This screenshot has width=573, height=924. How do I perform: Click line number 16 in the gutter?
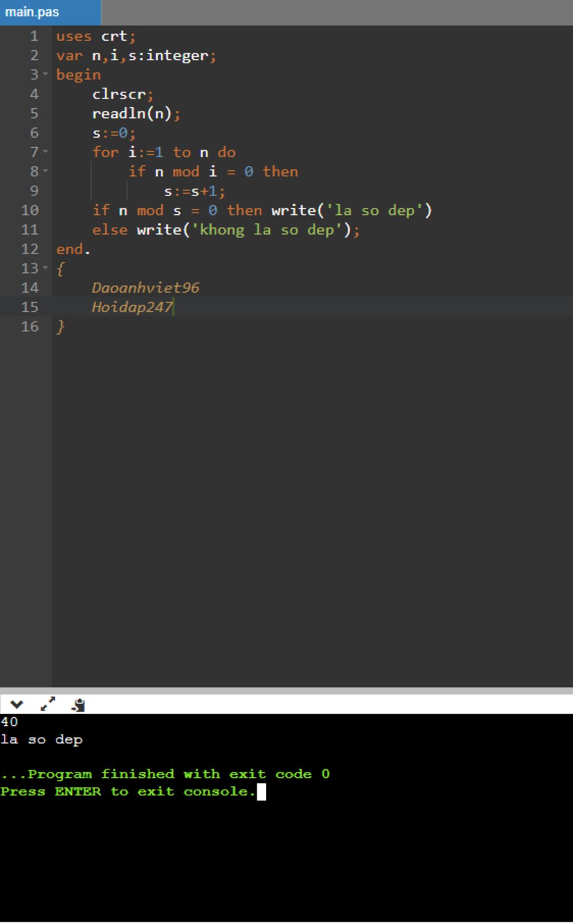[x=30, y=326]
